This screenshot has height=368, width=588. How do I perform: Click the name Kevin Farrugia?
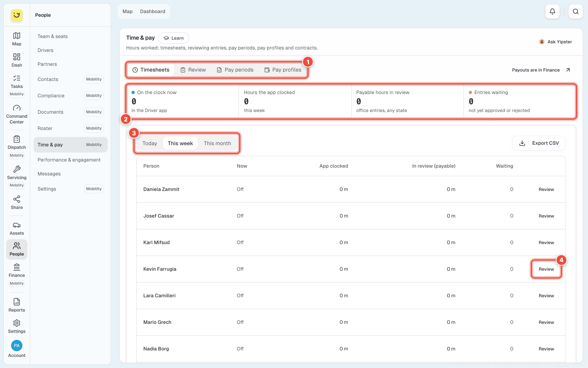pos(160,269)
